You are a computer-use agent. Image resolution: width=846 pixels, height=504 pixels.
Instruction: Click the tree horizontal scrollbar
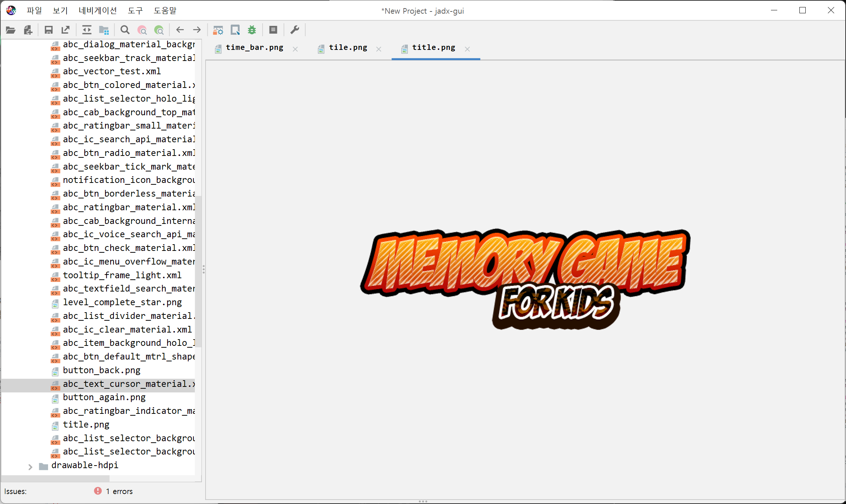coord(55,478)
